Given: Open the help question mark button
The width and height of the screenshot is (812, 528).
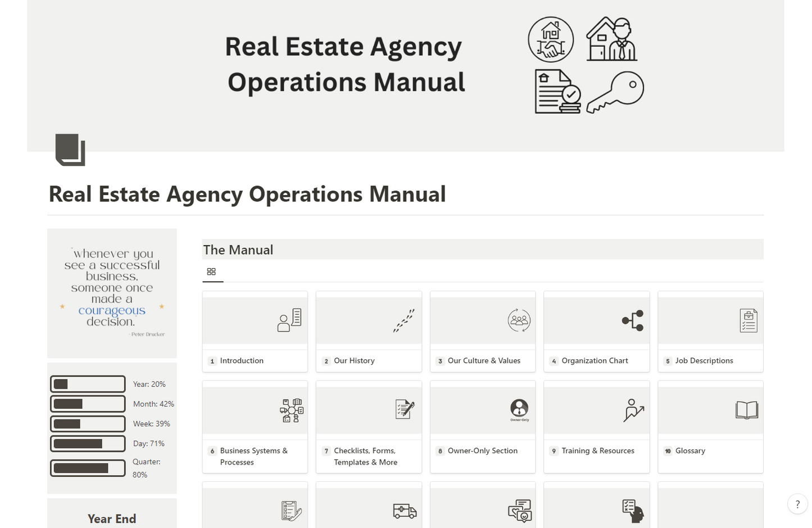Looking at the screenshot, I should 797,504.
